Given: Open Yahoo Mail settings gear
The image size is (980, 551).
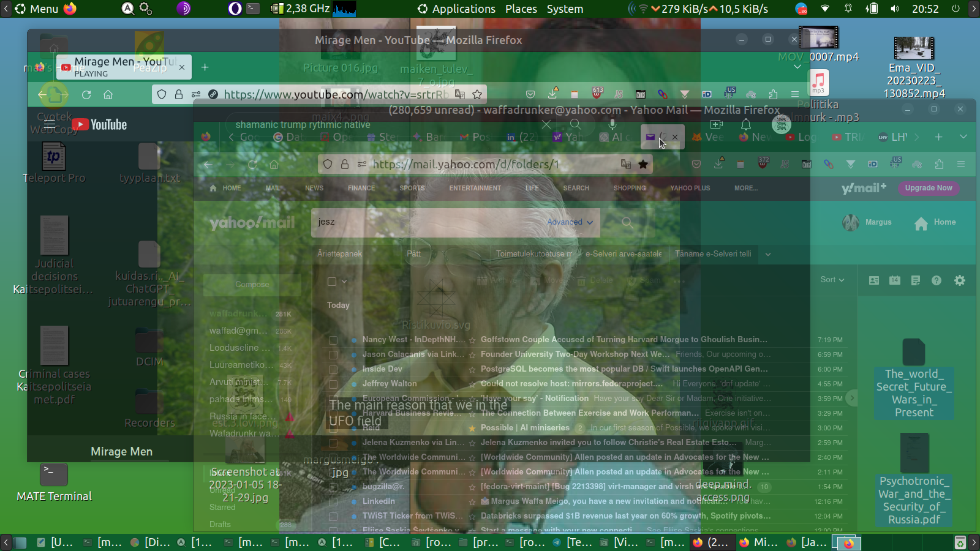Looking at the screenshot, I should tap(960, 280).
